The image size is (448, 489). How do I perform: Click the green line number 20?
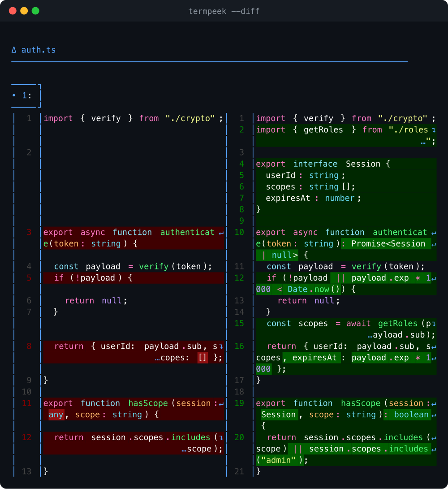(x=239, y=437)
